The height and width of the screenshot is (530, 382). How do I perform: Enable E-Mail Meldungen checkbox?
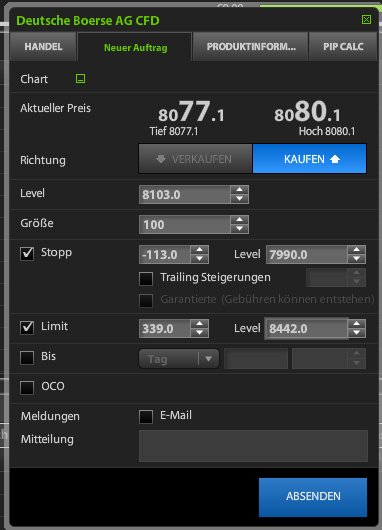click(x=146, y=417)
